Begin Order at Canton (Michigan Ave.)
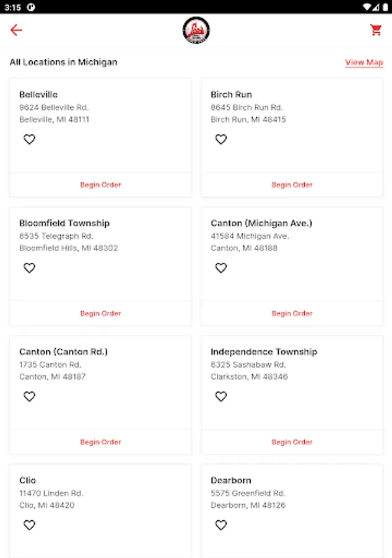The image size is (392, 558). 292,314
